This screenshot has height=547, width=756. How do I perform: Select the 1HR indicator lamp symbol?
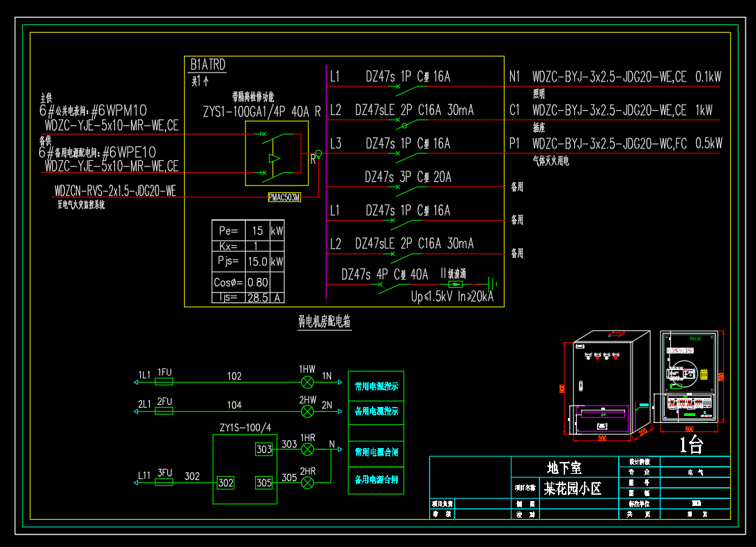point(307,449)
